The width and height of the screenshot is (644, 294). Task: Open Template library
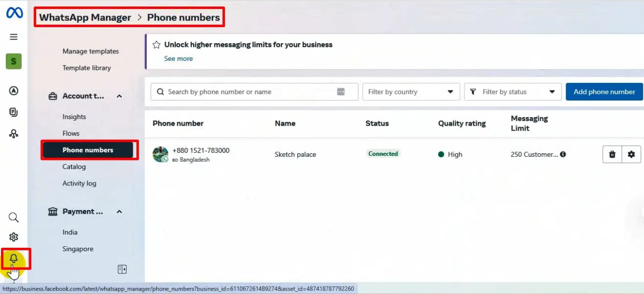click(x=87, y=68)
